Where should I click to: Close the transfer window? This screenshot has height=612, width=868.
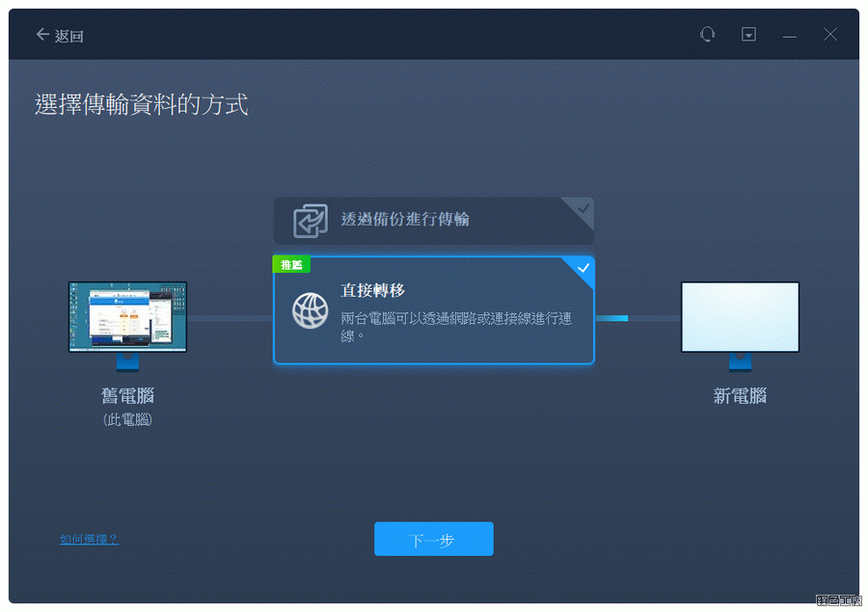coord(830,35)
